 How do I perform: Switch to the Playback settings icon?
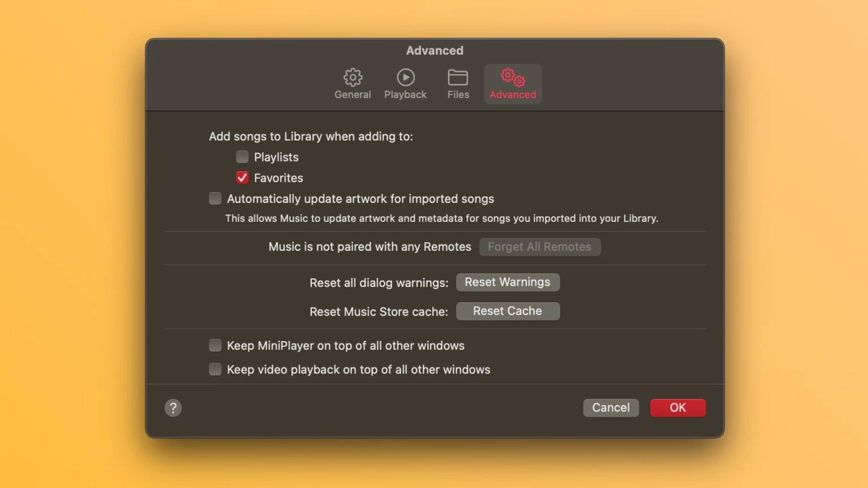pyautogui.click(x=405, y=82)
